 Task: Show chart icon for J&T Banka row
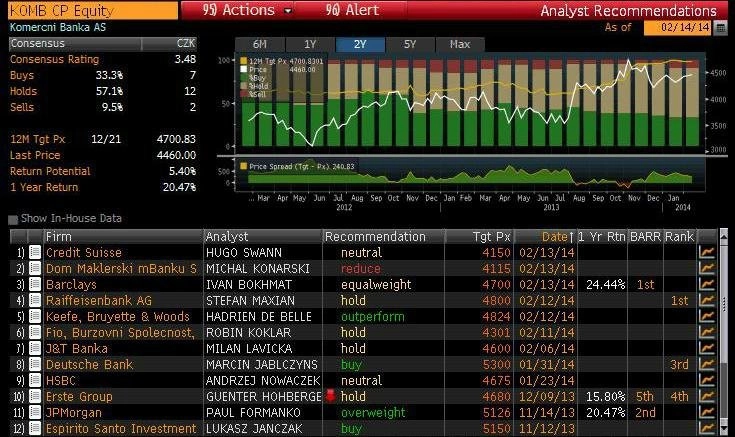coord(706,348)
